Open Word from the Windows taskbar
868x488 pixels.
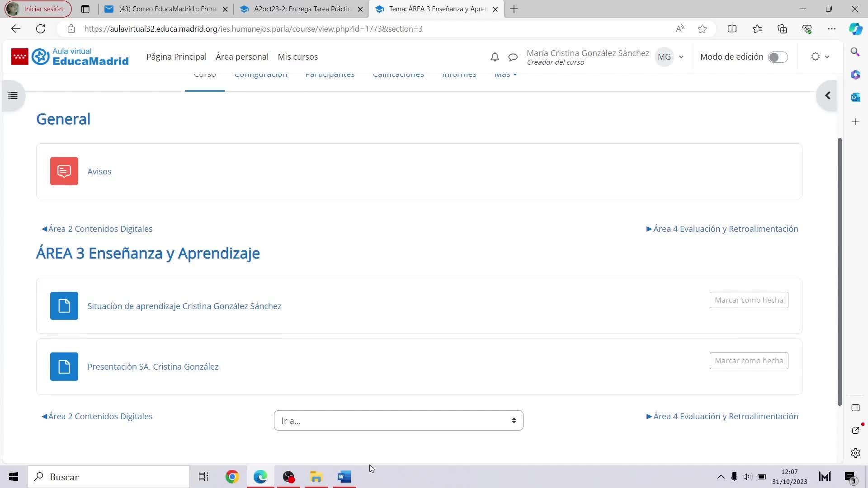(x=344, y=477)
